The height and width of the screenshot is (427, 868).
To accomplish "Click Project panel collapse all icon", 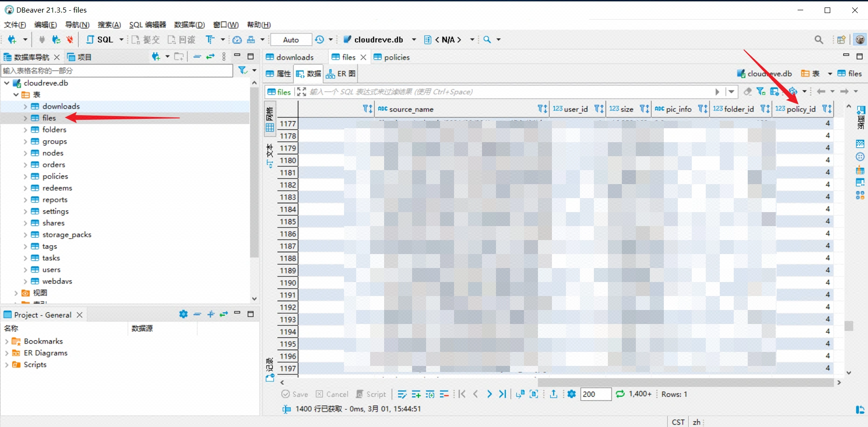I will [197, 314].
